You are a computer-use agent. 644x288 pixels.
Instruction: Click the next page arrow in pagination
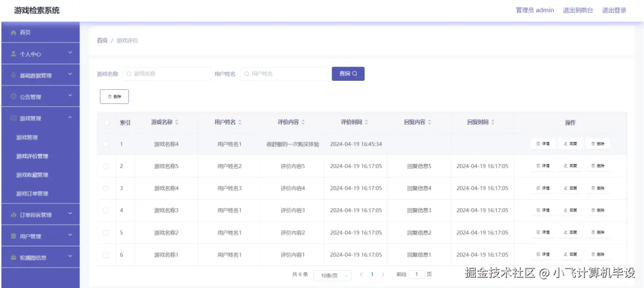click(x=383, y=274)
